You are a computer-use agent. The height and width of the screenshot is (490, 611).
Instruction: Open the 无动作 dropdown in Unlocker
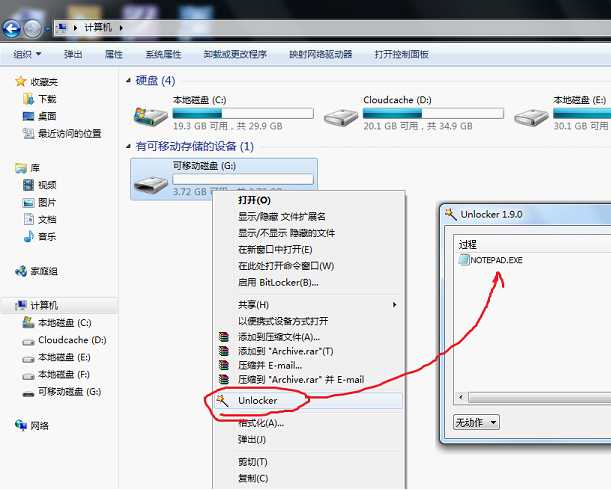(x=476, y=422)
